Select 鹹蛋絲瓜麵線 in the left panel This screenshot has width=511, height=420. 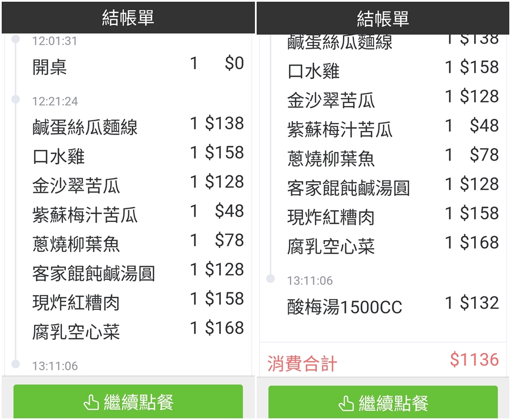85,127
